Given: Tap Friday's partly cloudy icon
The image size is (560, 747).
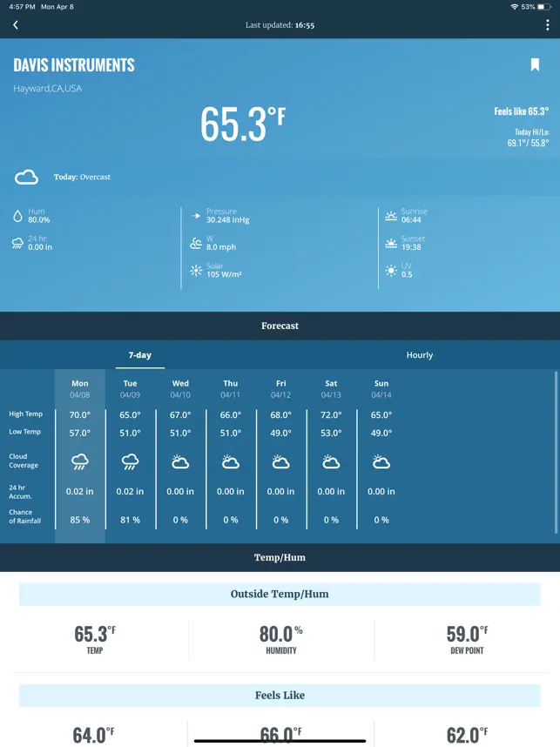Looking at the screenshot, I should [280, 461].
